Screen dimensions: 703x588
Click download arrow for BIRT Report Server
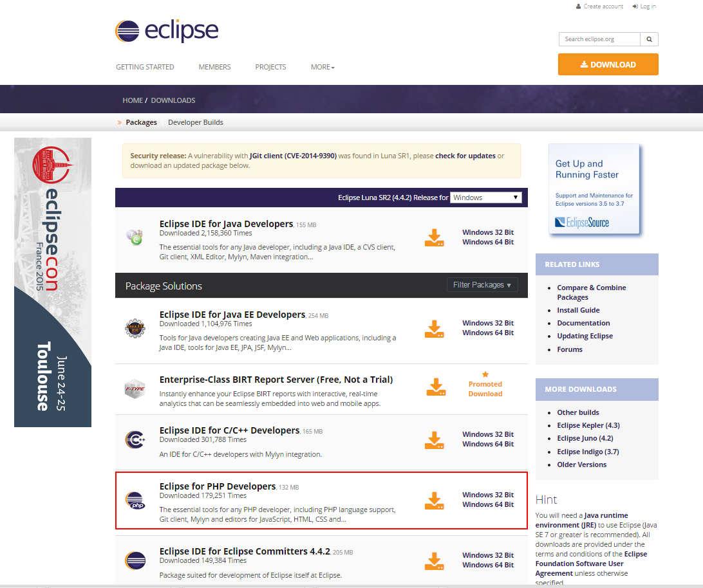click(436, 387)
